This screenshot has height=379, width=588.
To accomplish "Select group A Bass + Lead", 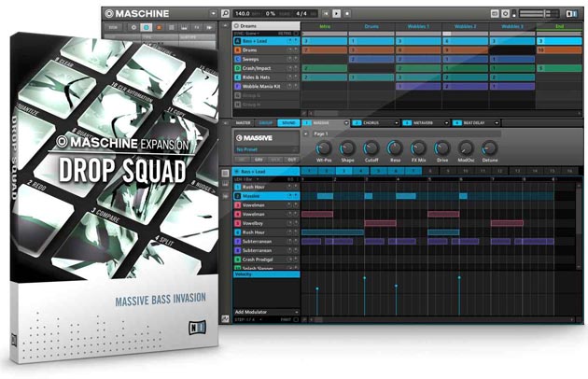I will point(266,41).
